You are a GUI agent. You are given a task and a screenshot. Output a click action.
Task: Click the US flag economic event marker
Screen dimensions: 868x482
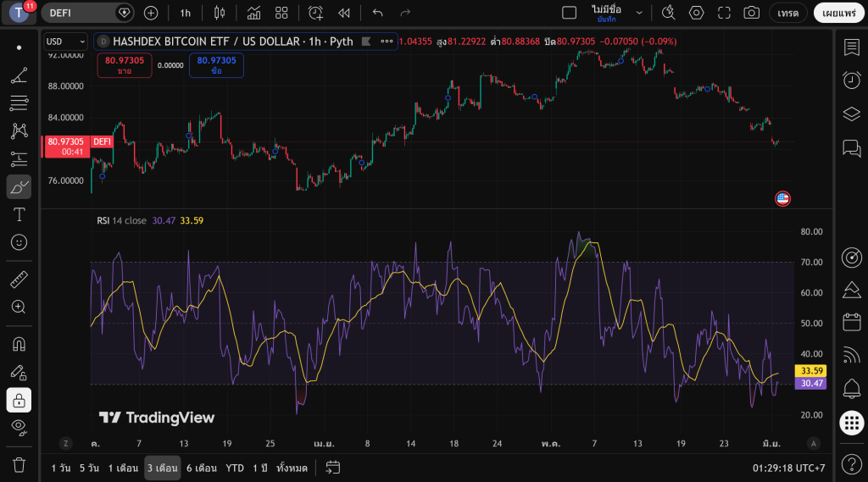coord(782,199)
